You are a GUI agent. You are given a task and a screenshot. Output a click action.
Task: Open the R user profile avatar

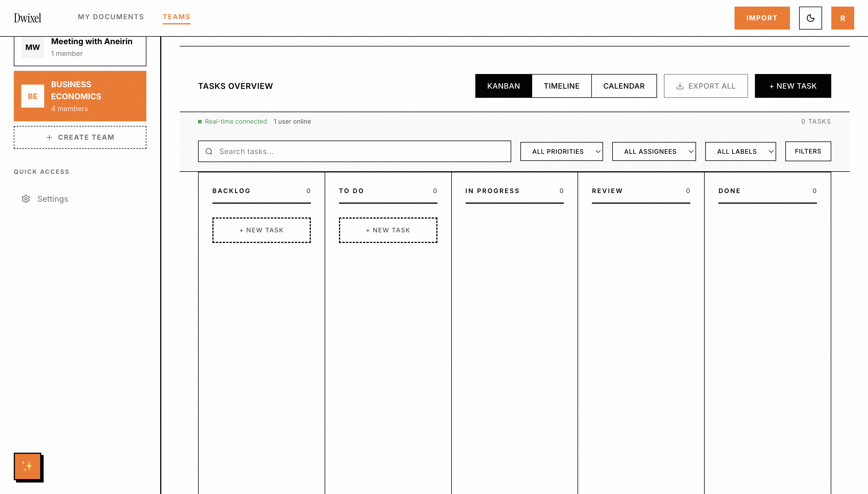coord(842,18)
